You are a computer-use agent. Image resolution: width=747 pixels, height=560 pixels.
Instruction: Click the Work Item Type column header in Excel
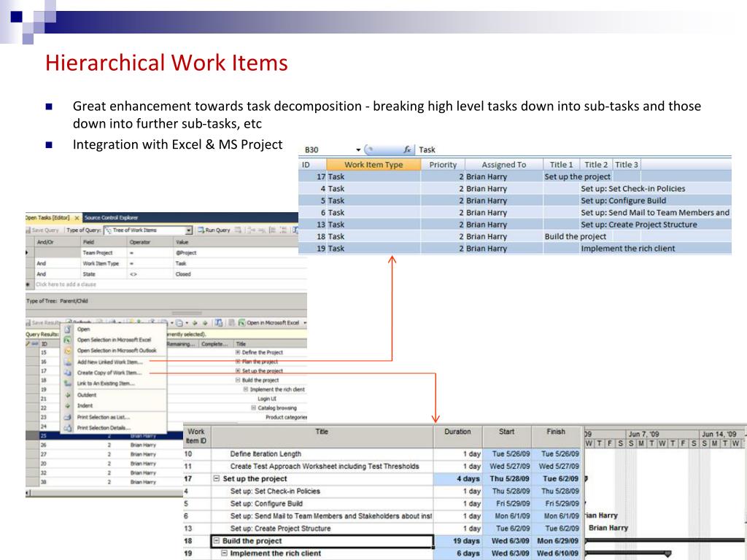373,164
